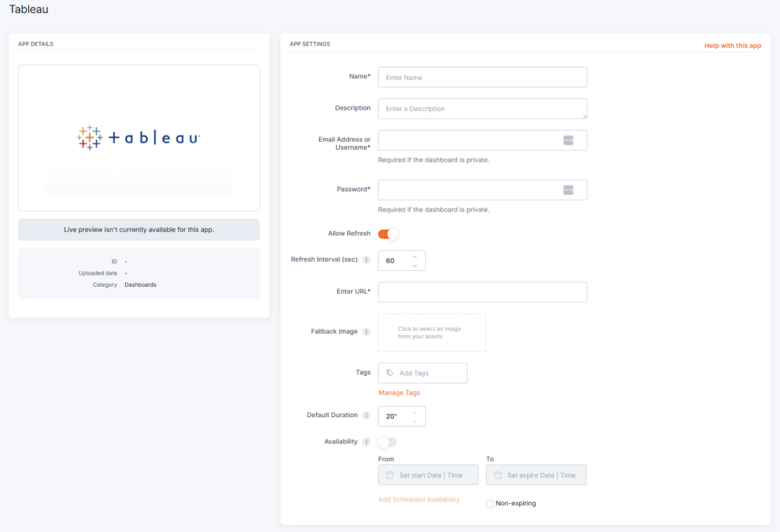Click calendar icon in start date field

point(390,475)
